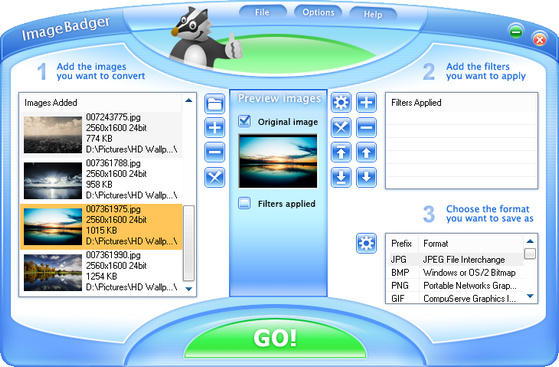Enable the Filters applied checkbox
The width and height of the screenshot is (559, 367).
click(x=245, y=203)
